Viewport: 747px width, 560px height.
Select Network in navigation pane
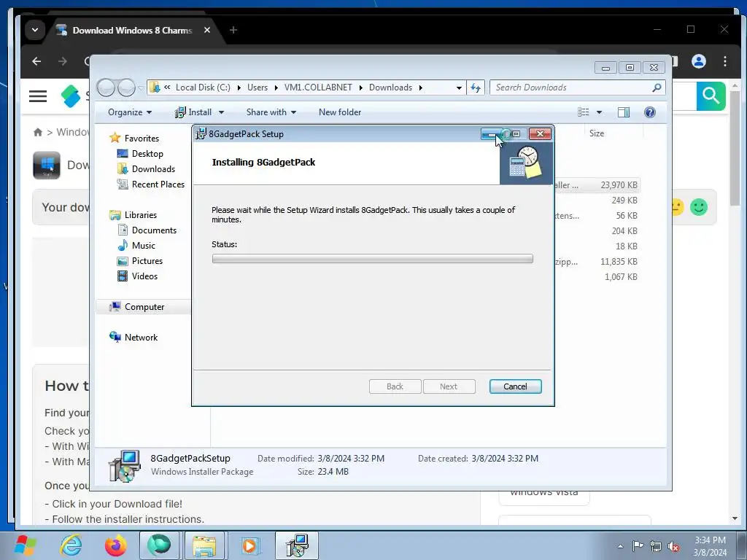(141, 337)
